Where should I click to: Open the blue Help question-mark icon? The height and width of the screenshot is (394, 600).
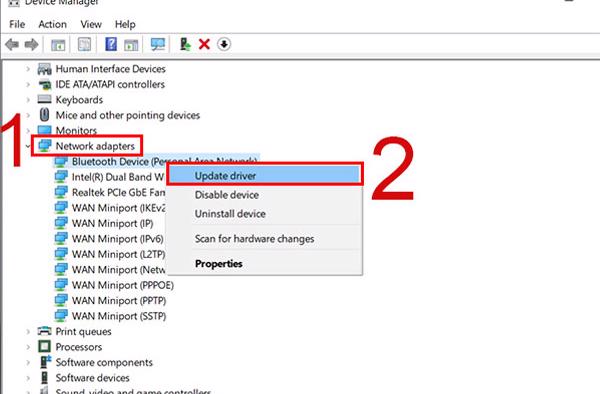click(x=111, y=44)
